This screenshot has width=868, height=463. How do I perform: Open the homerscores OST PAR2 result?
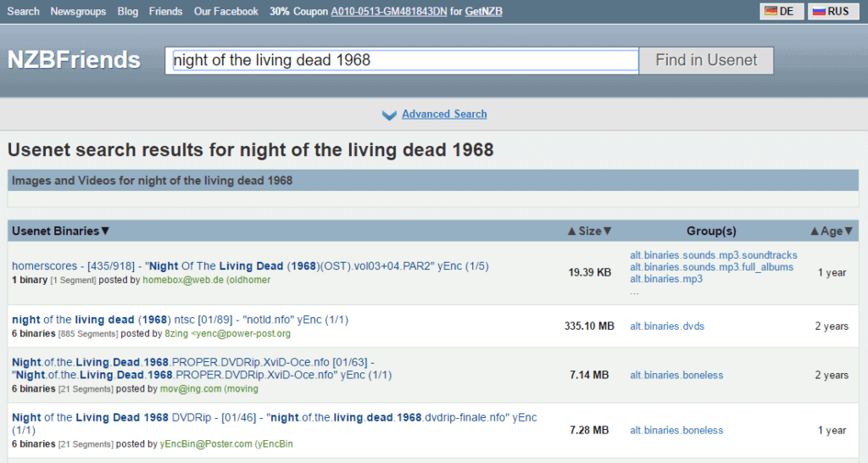pyautogui.click(x=250, y=266)
